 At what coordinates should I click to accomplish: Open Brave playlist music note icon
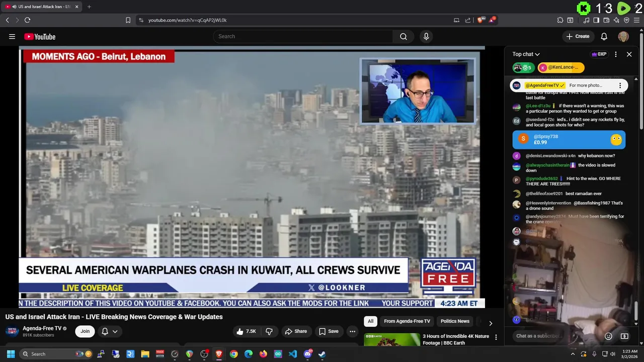point(586,20)
